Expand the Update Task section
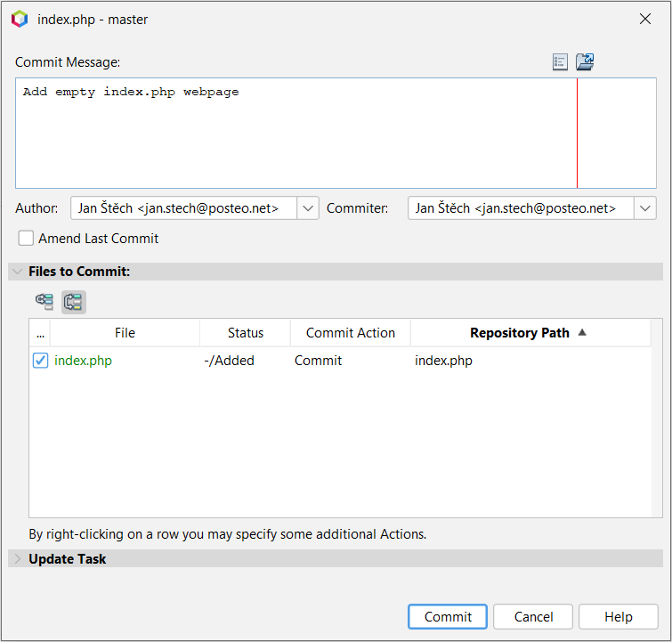The height and width of the screenshot is (642, 672). click(18, 559)
